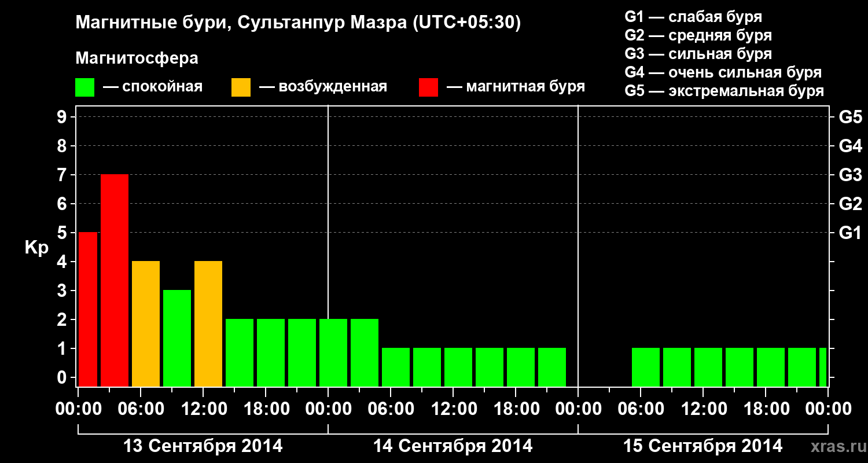Click the '— магнитная буря' legend label

[516, 87]
